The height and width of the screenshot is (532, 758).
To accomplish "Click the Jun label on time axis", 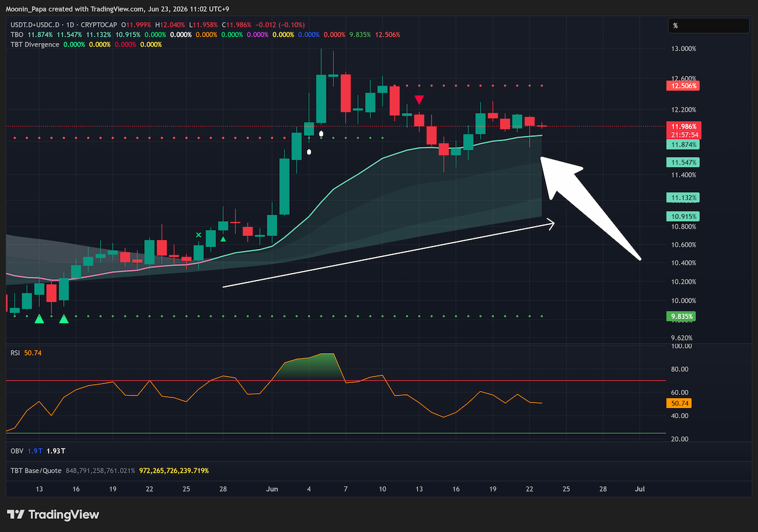I will click(x=272, y=489).
